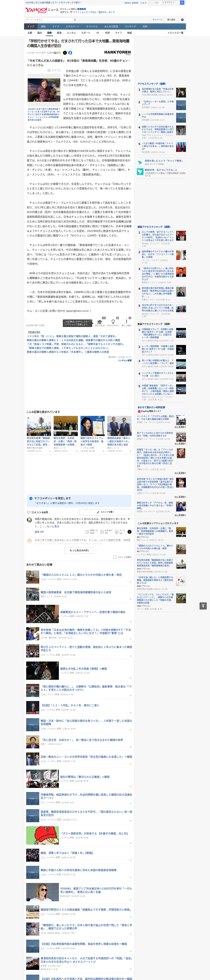Open settings via the gear icon
Viewport: 210px width, 980px height.
(x=182, y=19)
